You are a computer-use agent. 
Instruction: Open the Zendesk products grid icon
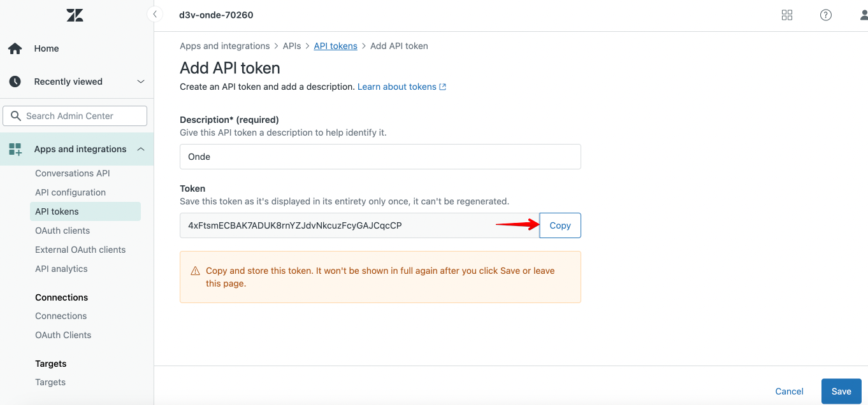[x=787, y=15]
